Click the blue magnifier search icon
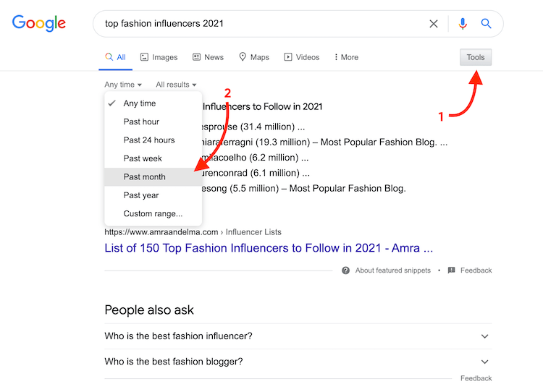 [x=487, y=24]
